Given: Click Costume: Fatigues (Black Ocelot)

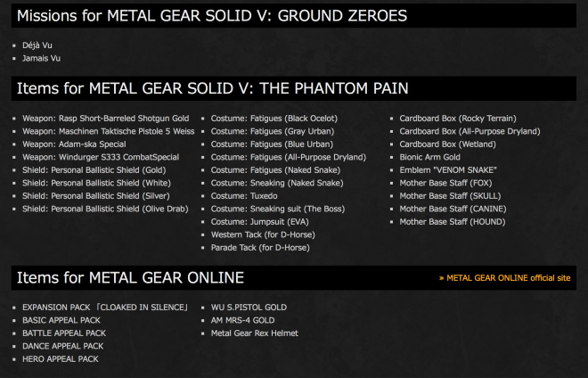Looking at the screenshot, I should [x=274, y=119].
